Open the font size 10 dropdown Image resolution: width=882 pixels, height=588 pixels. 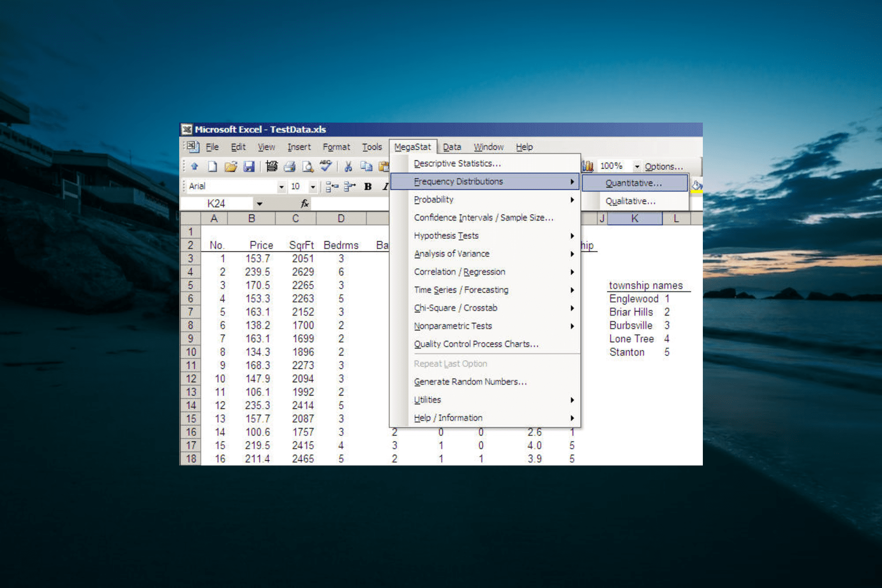pyautogui.click(x=313, y=187)
